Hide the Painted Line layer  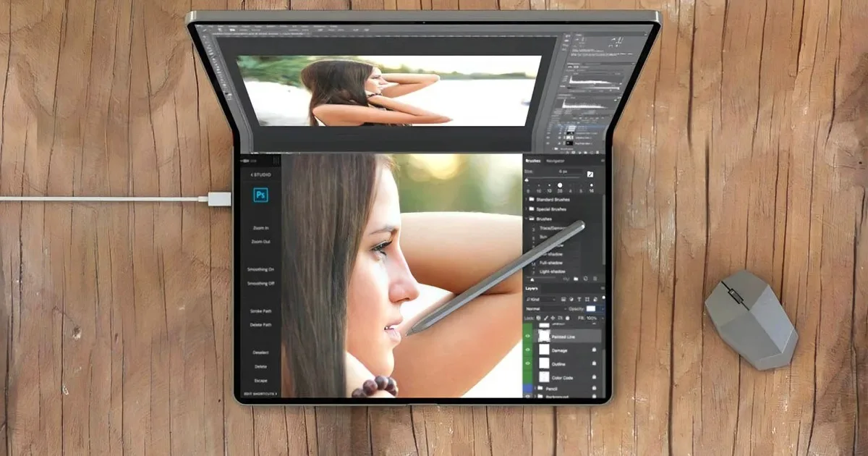tap(527, 336)
